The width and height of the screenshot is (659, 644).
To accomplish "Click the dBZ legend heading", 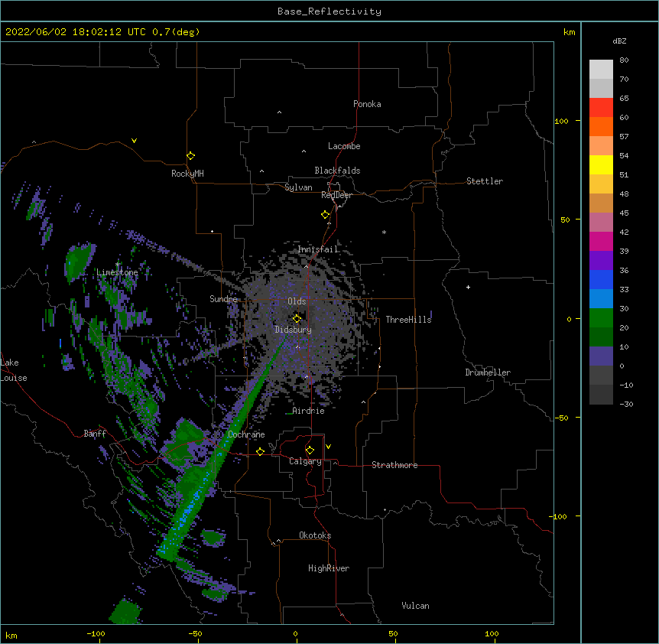I will (619, 41).
